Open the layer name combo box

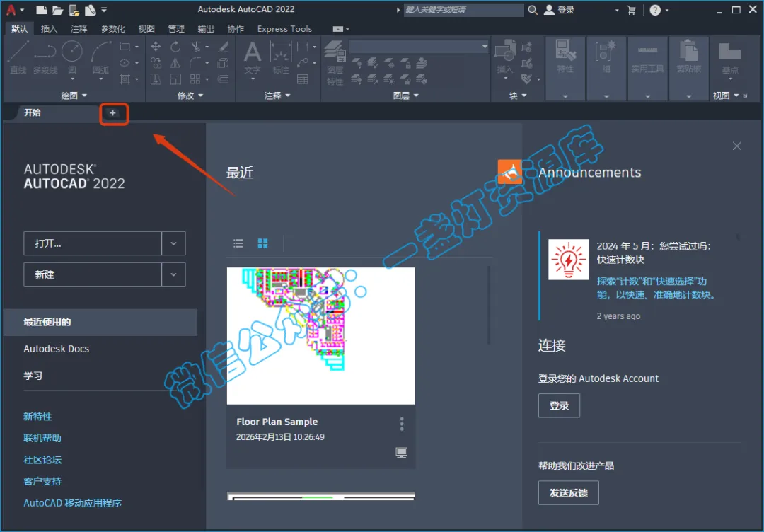(419, 47)
